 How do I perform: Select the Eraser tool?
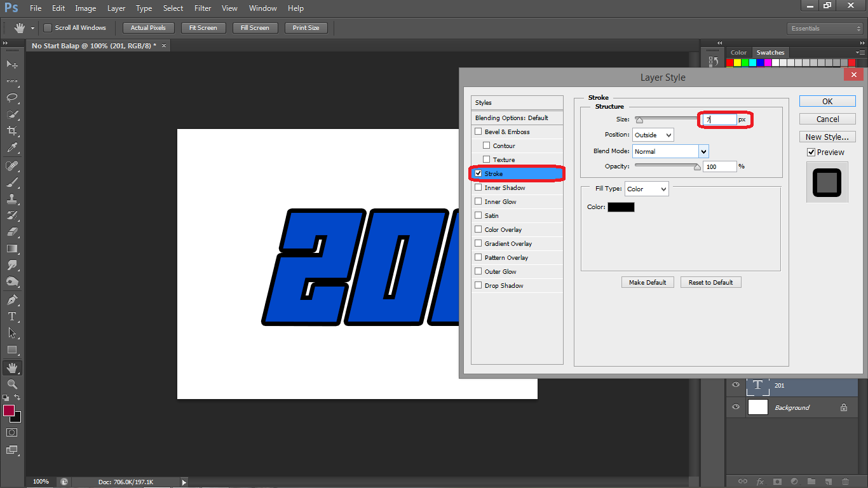[x=12, y=232]
